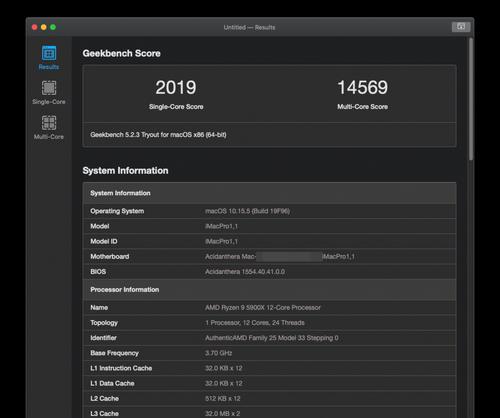Select the 2019 single-core score value

(176, 87)
